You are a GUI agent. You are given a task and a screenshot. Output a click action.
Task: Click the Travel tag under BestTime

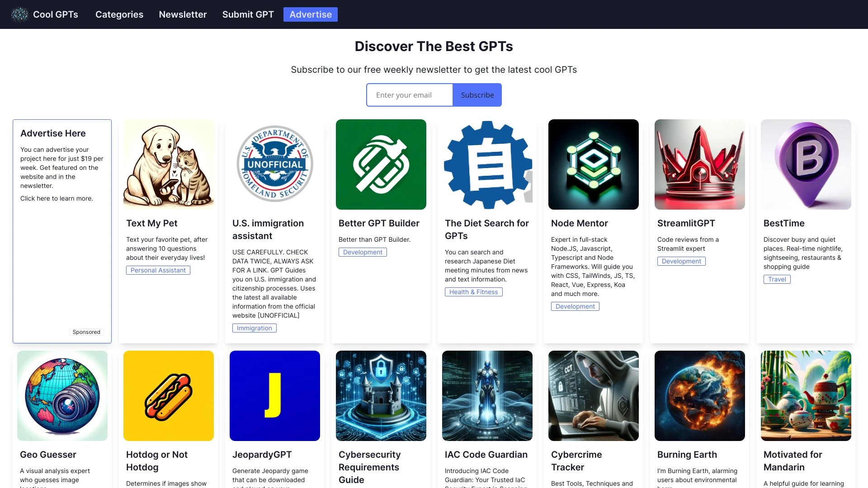tap(777, 279)
